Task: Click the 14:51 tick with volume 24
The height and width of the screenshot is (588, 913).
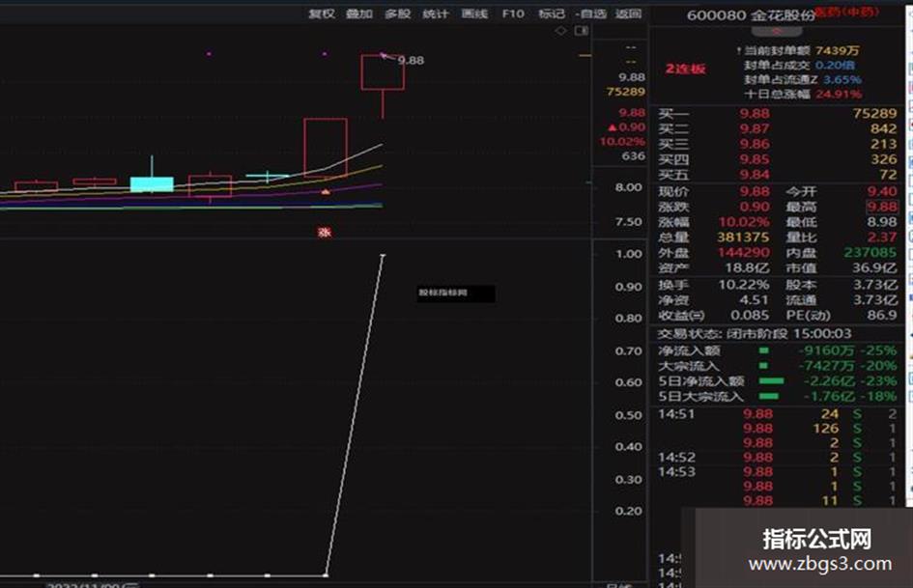Action: pyautogui.click(x=778, y=414)
